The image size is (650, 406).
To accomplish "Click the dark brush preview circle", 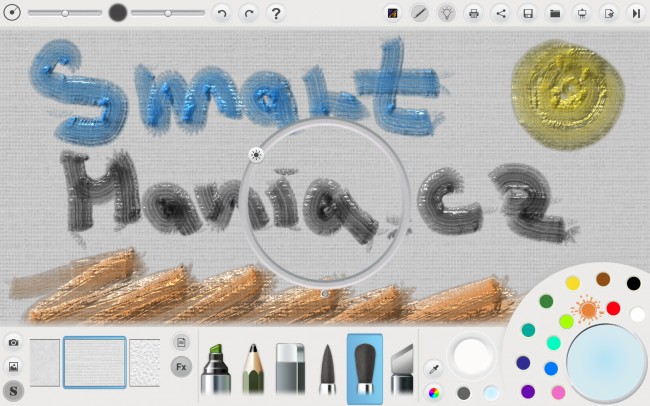I will (x=118, y=13).
